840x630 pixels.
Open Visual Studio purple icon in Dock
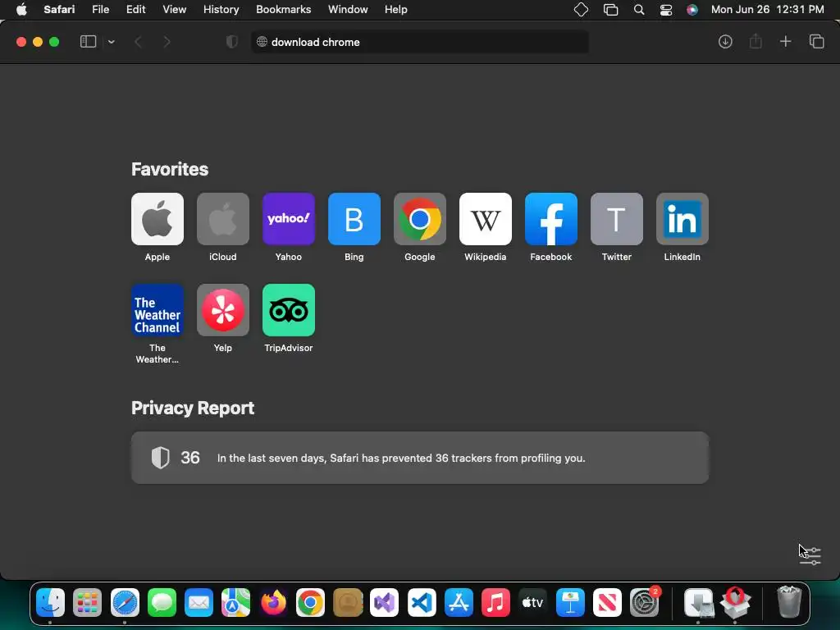384,603
